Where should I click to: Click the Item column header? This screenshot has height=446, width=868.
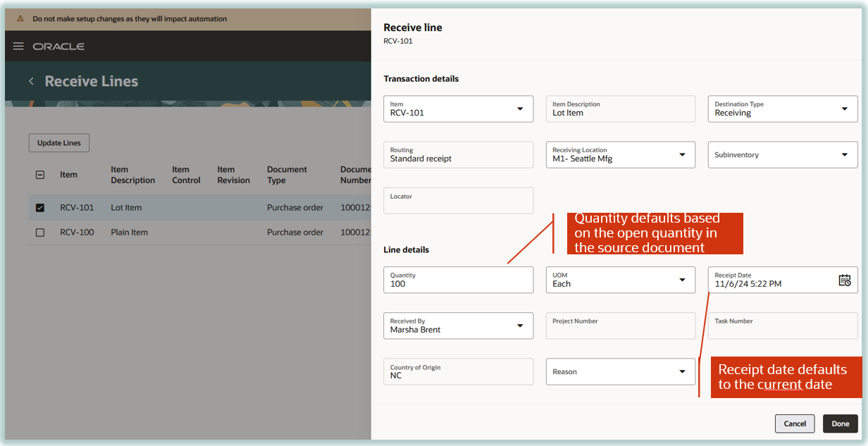click(x=68, y=175)
